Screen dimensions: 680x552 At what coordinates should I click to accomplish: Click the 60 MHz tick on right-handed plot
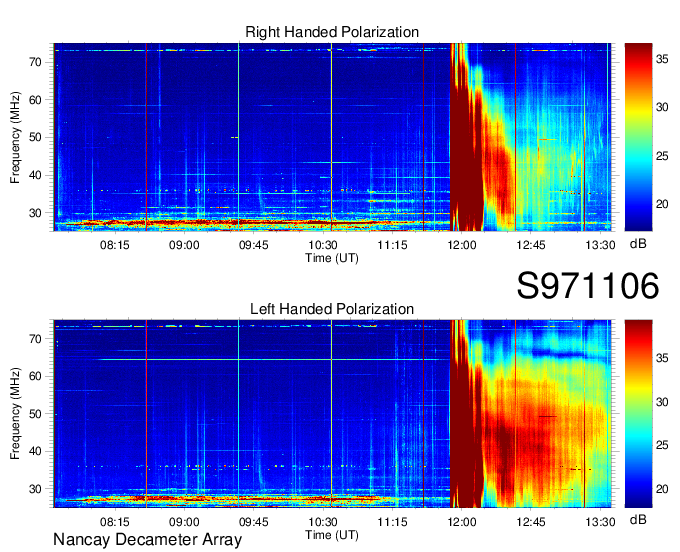36,100
